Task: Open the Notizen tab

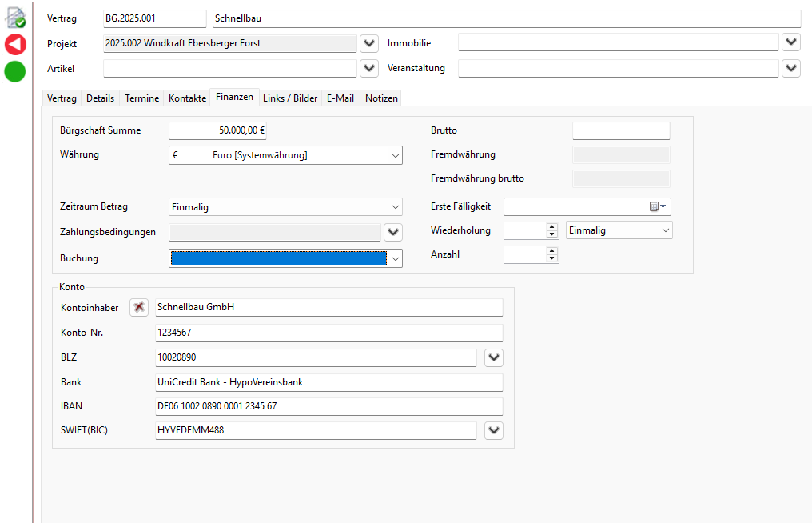Action: 382,98
